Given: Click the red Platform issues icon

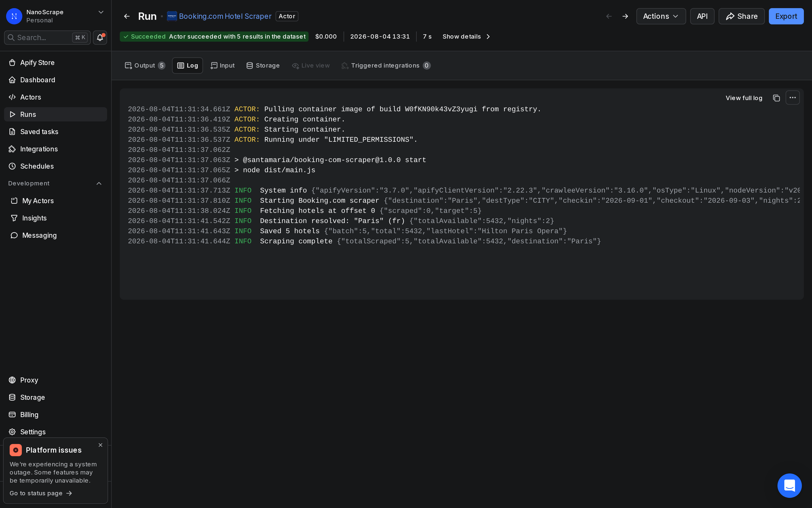Looking at the screenshot, I should coord(15,450).
